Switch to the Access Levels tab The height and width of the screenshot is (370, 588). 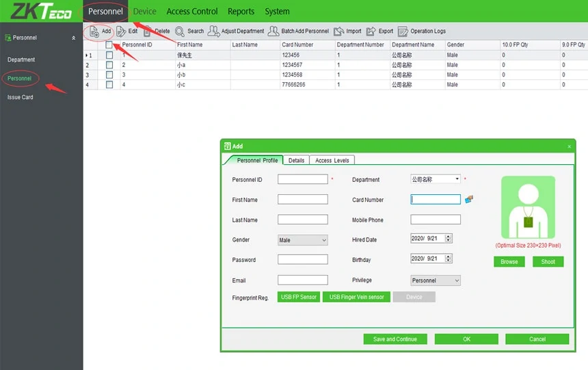click(x=332, y=160)
